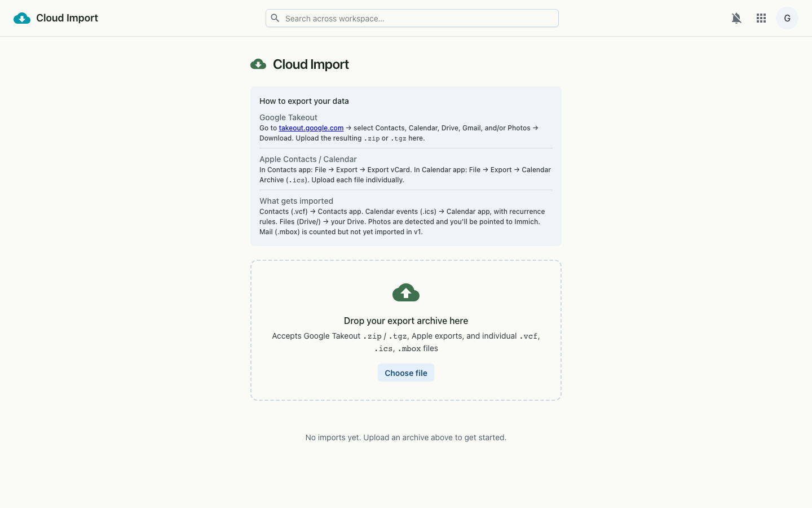812x508 pixels.
Task: Click the dashed export archive drop zone
Action: click(406, 330)
